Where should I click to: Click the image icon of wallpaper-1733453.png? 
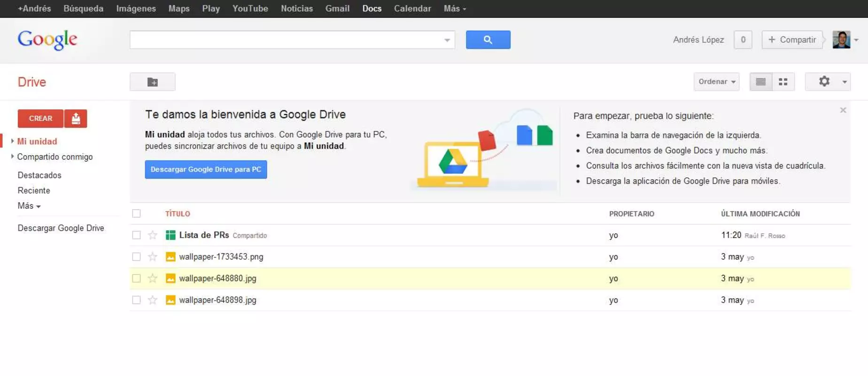(x=170, y=257)
